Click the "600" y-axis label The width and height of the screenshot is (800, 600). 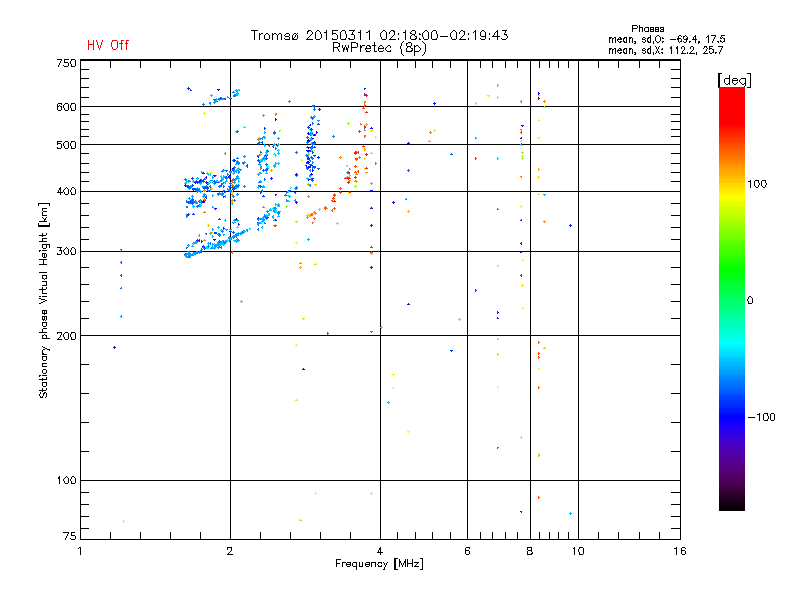point(66,107)
